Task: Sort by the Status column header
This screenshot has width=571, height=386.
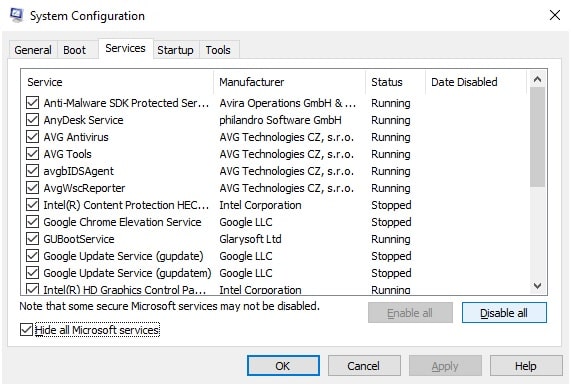Action: pyautogui.click(x=395, y=82)
